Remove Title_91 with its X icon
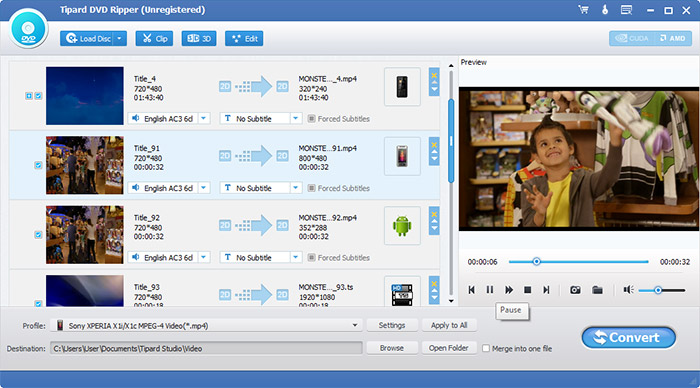Viewport: 700px width, 388px height. point(434,145)
